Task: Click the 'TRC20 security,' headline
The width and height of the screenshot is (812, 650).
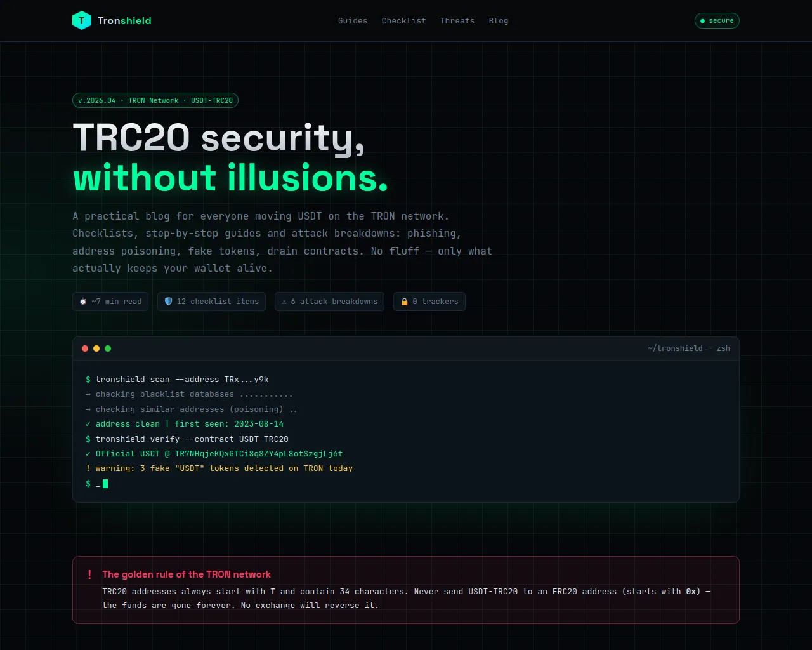Action: pyautogui.click(x=219, y=138)
